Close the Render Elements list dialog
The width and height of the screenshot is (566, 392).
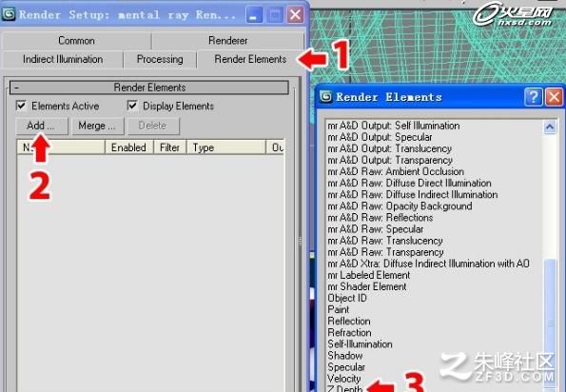(554, 97)
